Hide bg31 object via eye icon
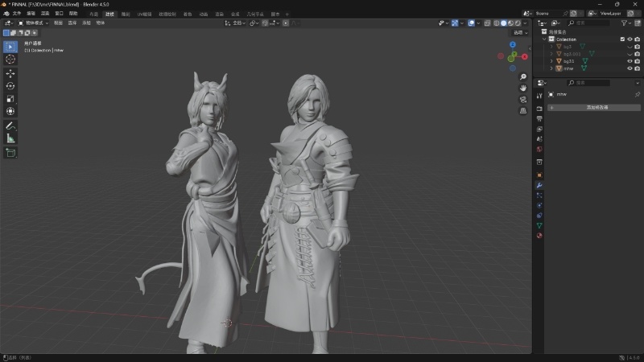The height and width of the screenshot is (362, 644). point(630,61)
